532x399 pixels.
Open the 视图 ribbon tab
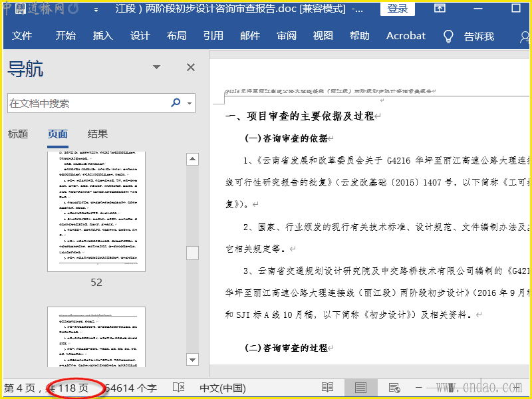tap(323, 36)
